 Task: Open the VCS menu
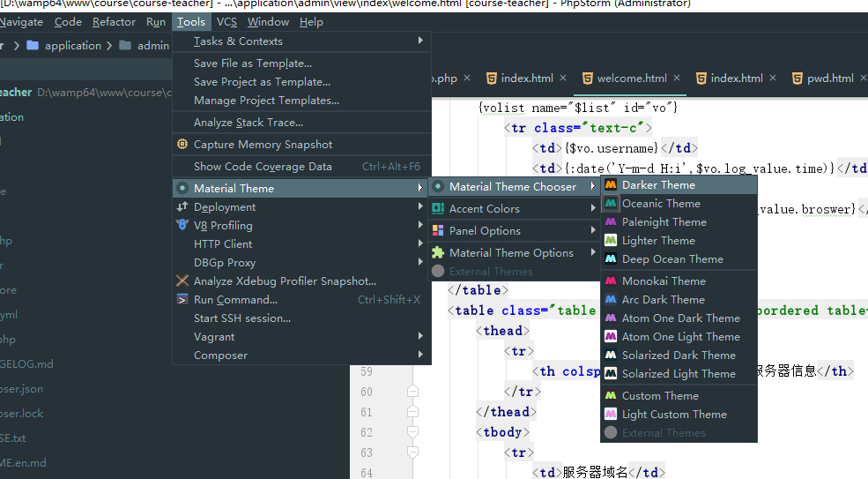coord(227,22)
